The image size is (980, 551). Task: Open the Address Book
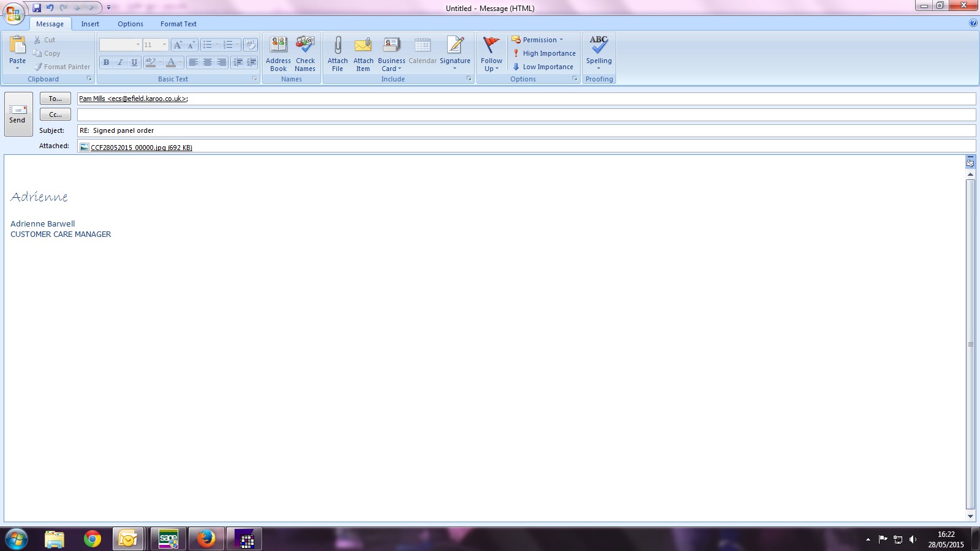click(x=278, y=46)
